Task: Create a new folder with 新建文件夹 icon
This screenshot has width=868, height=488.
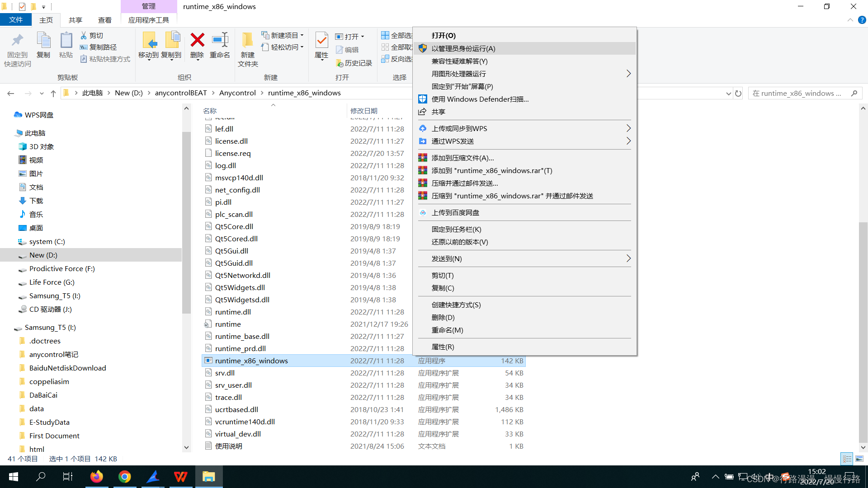Action: pyautogui.click(x=247, y=47)
